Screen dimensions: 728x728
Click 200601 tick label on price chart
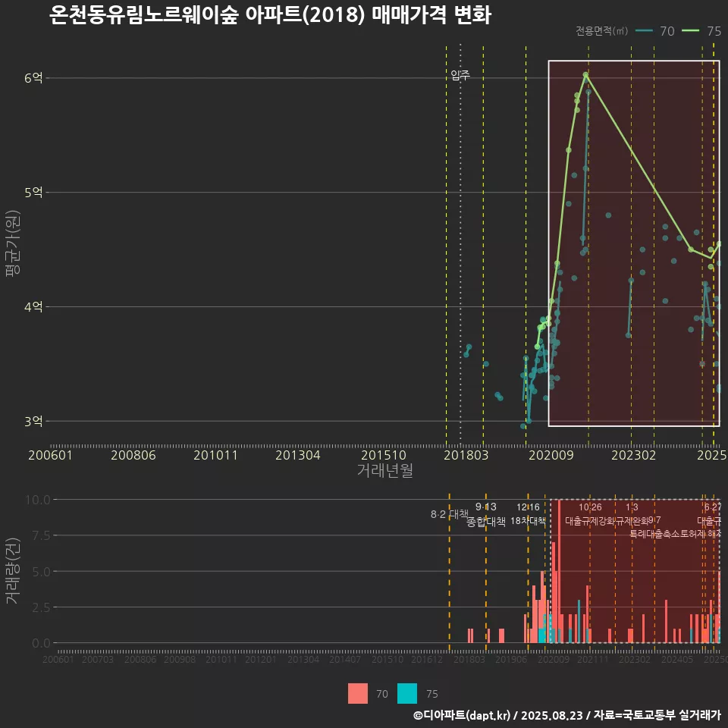point(50,455)
